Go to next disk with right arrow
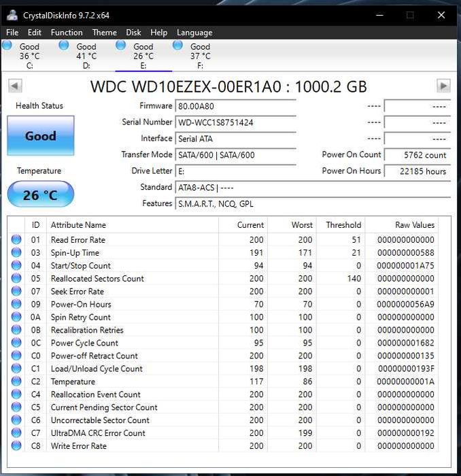 443,86
